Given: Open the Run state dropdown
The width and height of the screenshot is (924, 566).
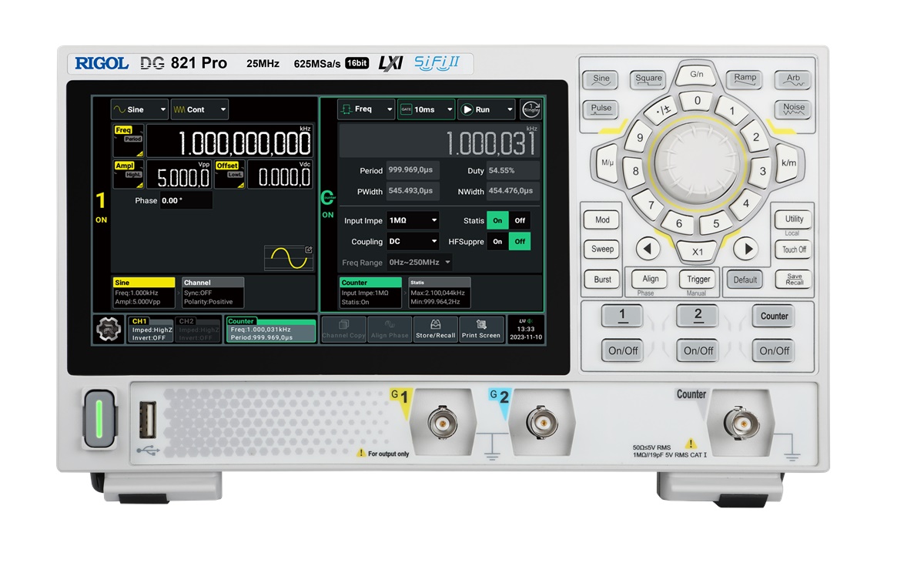Looking at the screenshot, I should coord(487,109).
